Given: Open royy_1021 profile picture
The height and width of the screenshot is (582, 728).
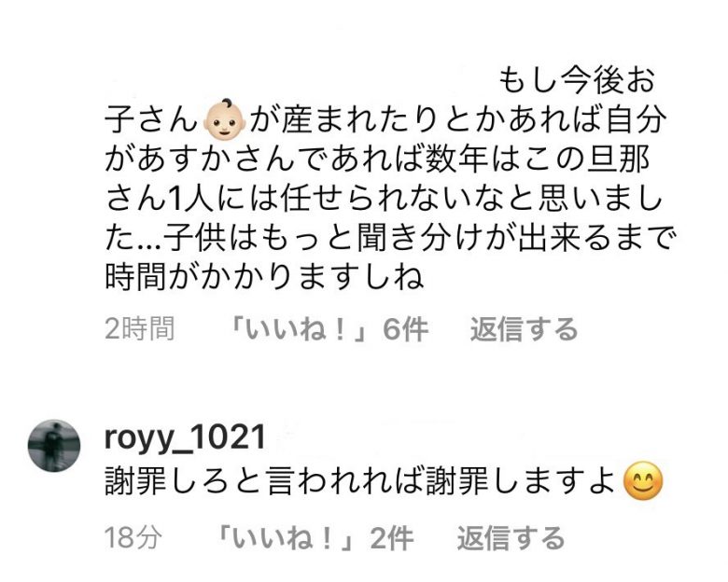Looking at the screenshot, I should tap(54, 446).
